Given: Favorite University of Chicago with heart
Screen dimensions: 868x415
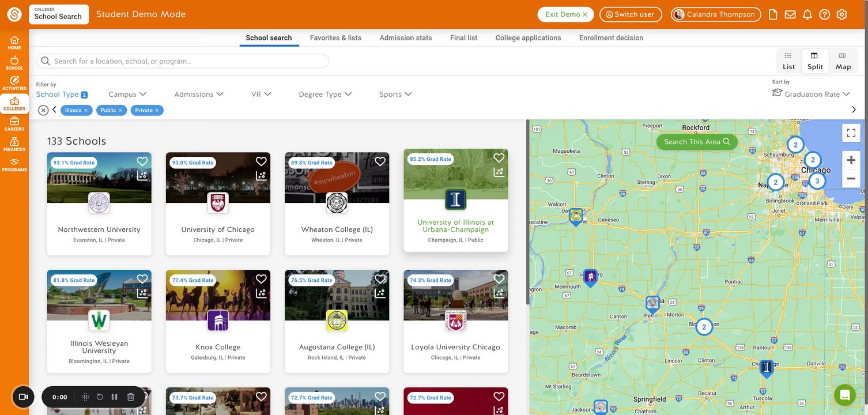Looking at the screenshot, I should (261, 161).
